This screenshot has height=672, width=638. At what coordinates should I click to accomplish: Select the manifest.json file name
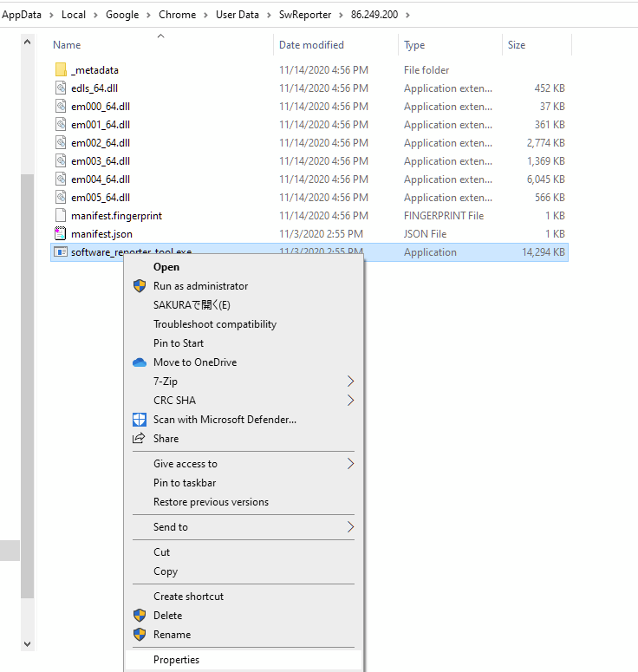[102, 234]
